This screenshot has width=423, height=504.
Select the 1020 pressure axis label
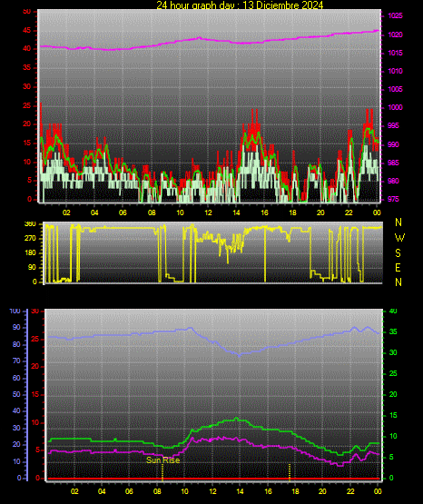[395, 35]
